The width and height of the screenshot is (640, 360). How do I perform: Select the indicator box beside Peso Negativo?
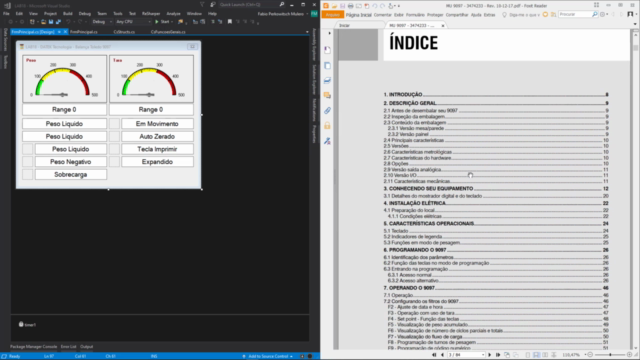[x=27, y=162]
